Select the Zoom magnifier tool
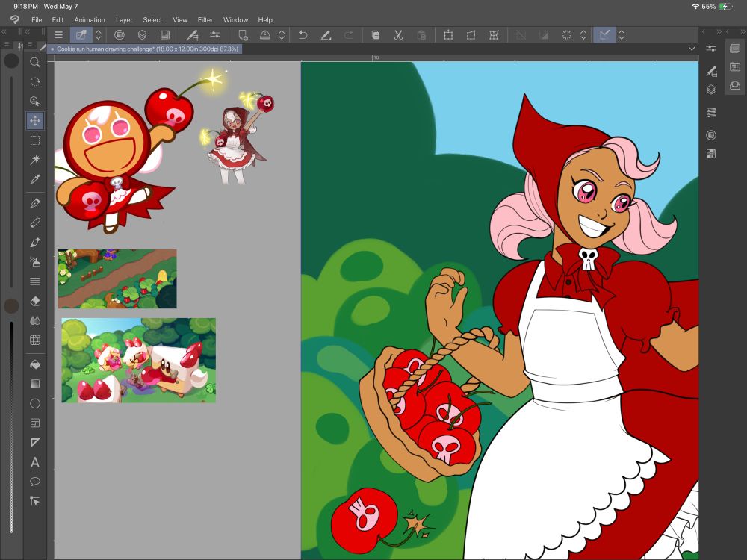Viewport: 747px width, 560px height. (35, 62)
